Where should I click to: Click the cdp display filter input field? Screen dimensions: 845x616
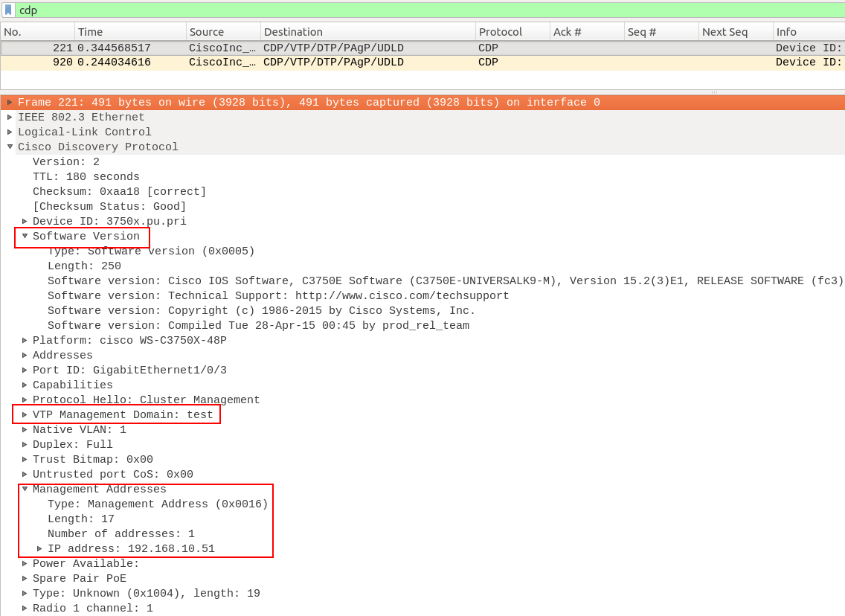[x=431, y=10]
